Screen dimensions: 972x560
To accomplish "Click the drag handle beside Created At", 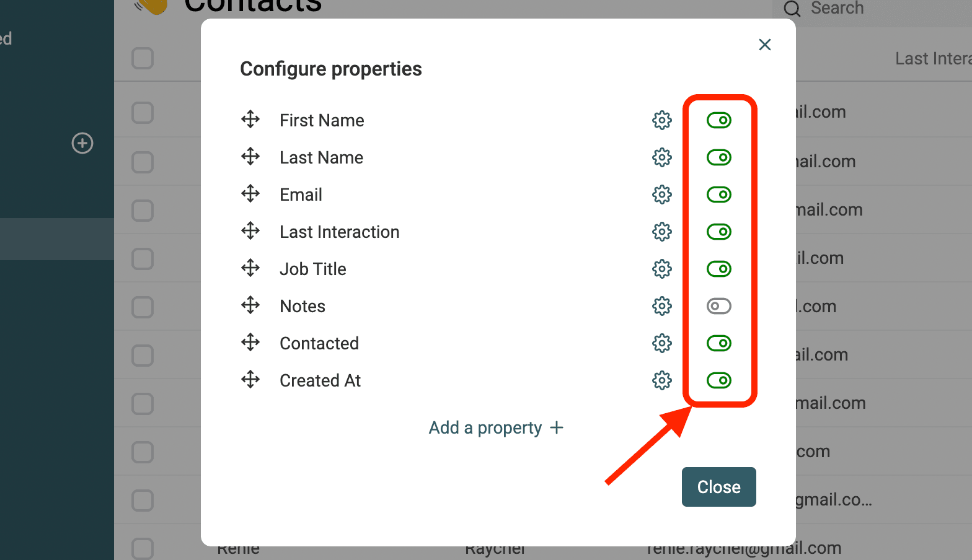I will click(250, 380).
